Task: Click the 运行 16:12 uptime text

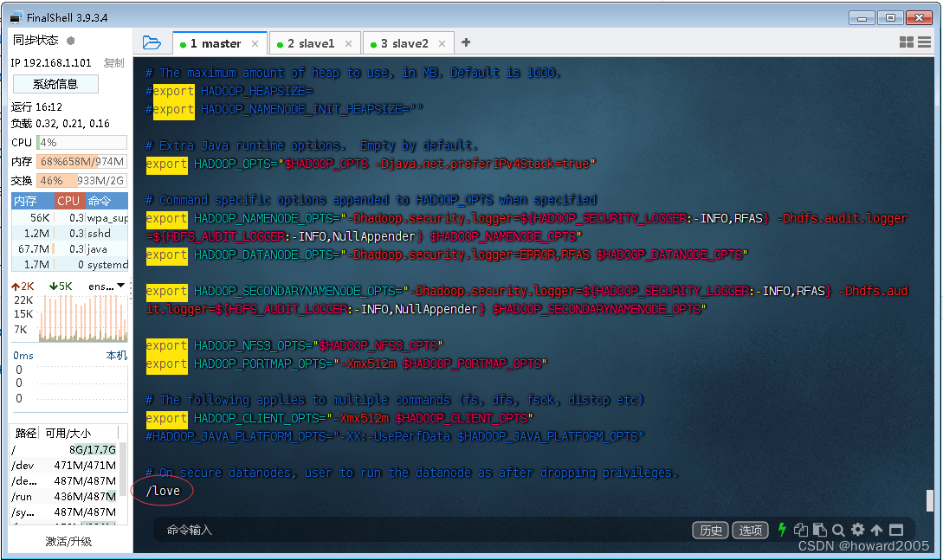Action: pyautogui.click(x=36, y=107)
